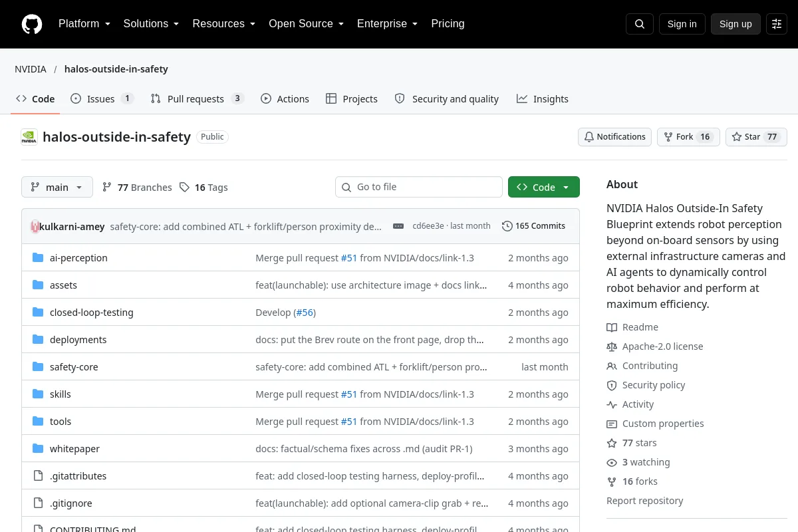This screenshot has height=532, width=798.
Task: Open the Insights tab
Action: coord(542,98)
